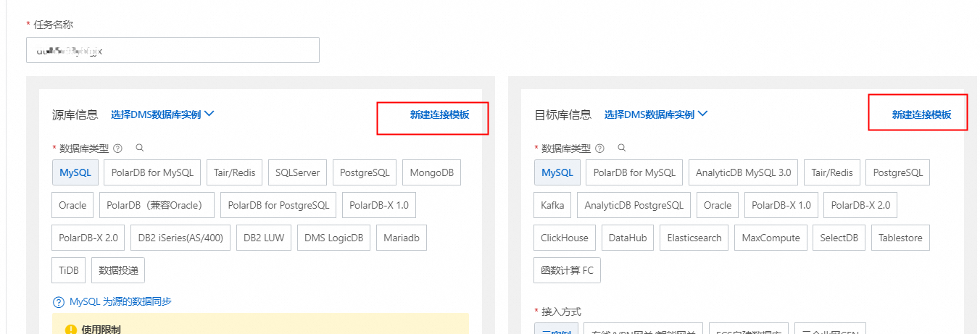Open help icon beside target 数据库类型

(x=599, y=148)
